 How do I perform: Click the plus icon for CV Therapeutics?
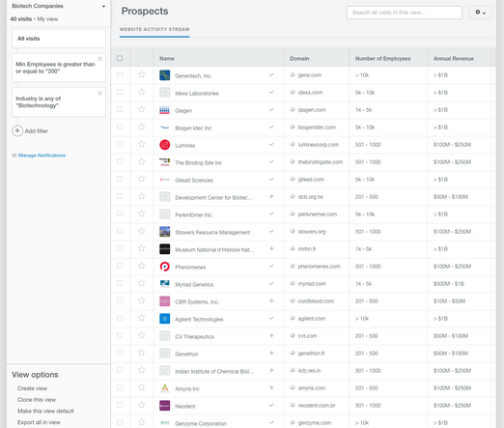point(271,335)
